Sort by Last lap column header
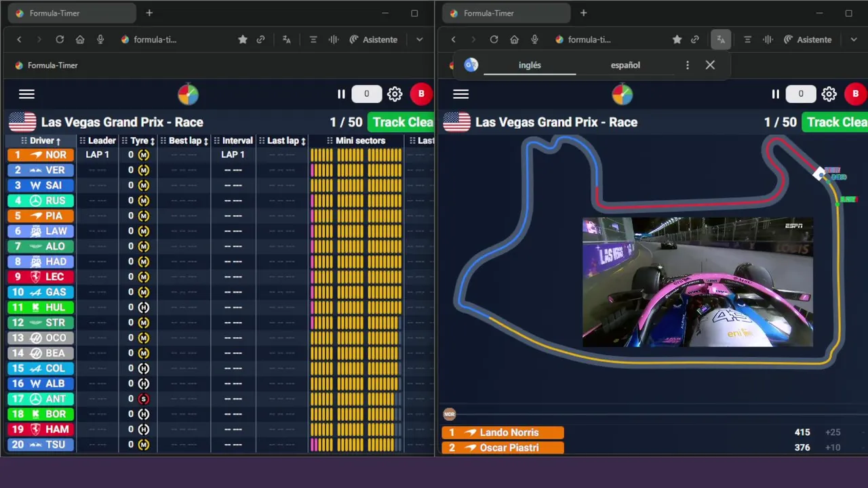 (282, 140)
